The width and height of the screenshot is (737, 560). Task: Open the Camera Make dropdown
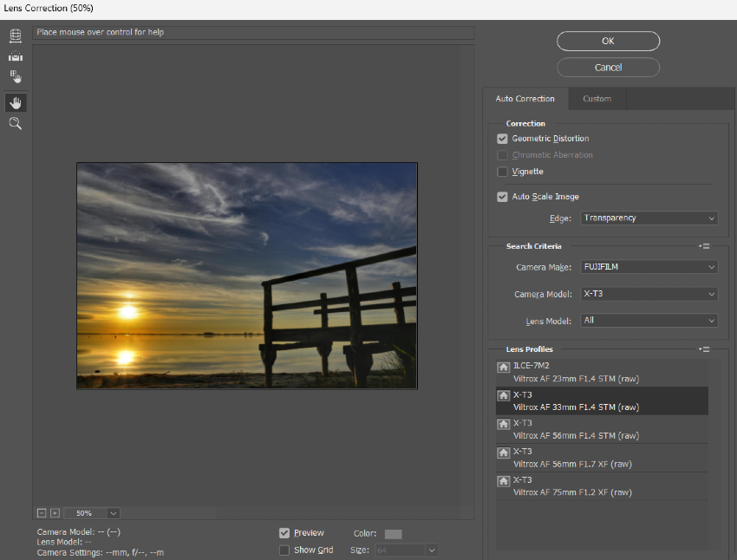649,266
